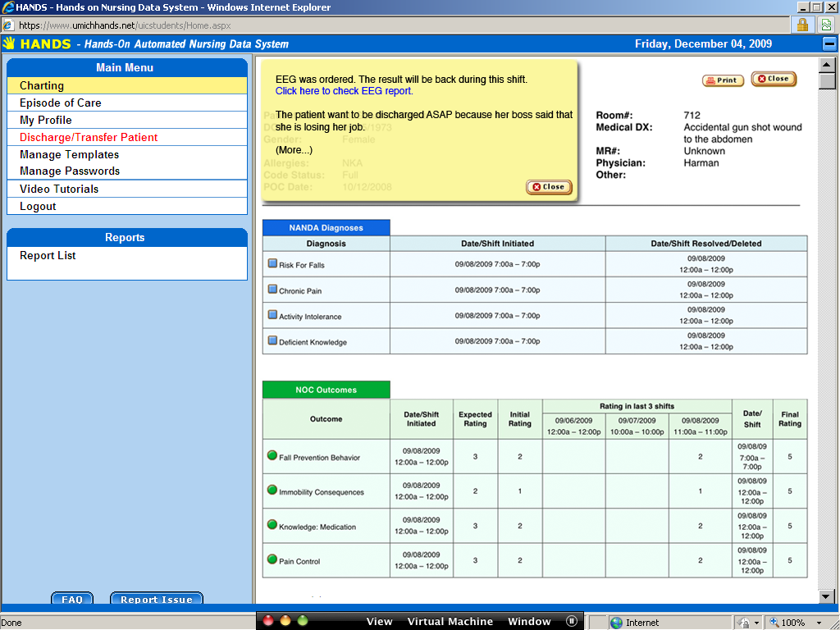Click the yellow dot in Virtual Machine bar

pyautogui.click(x=285, y=620)
